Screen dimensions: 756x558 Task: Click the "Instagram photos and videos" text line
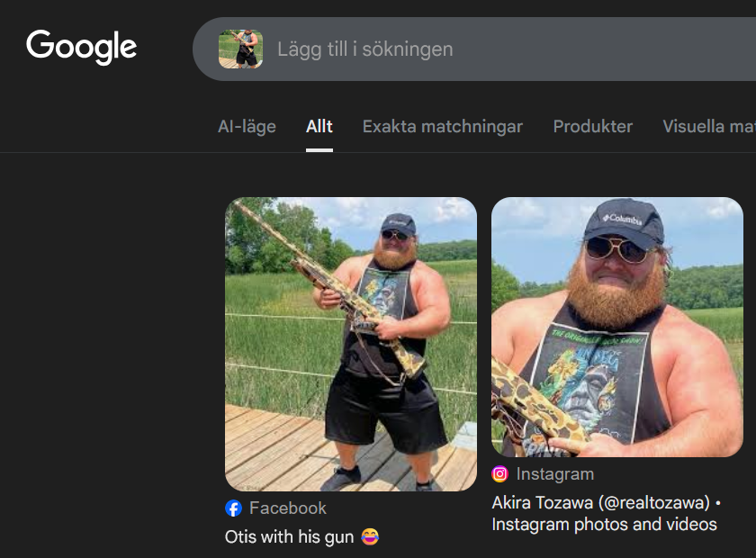(604, 525)
